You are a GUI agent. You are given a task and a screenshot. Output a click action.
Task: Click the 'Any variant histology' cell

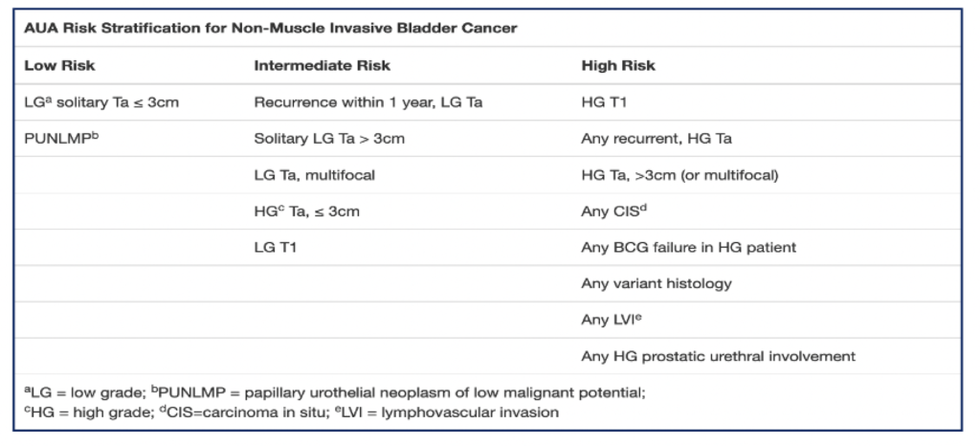(x=657, y=283)
